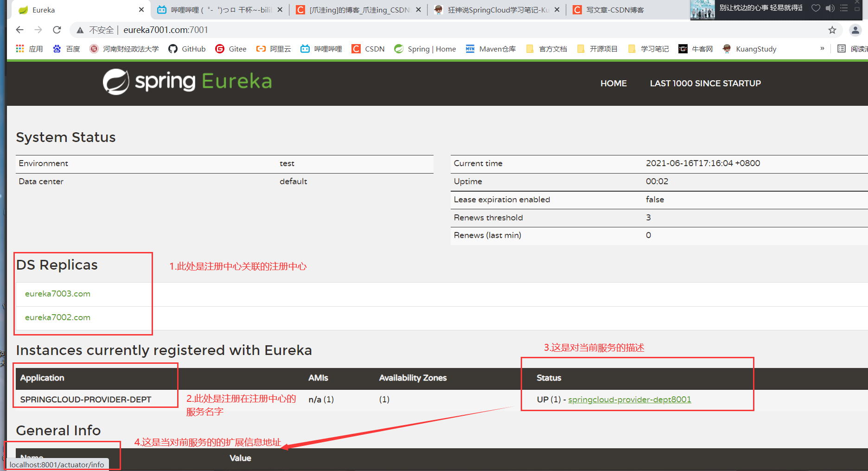The width and height of the screenshot is (868, 471).
Task: Expand the 开源项目 bookmark folder
Action: pyautogui.click(x=597, y=49)
